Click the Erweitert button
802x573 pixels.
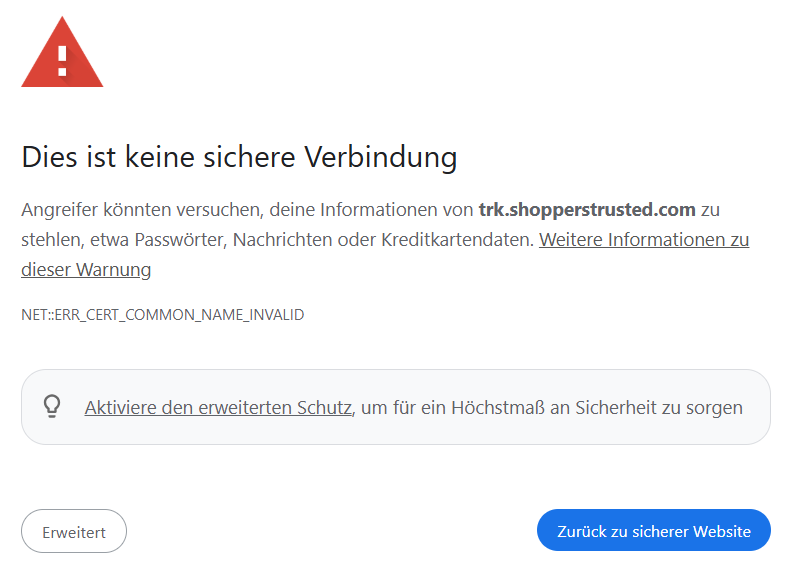pyautogui.click(x=74, y=531)
